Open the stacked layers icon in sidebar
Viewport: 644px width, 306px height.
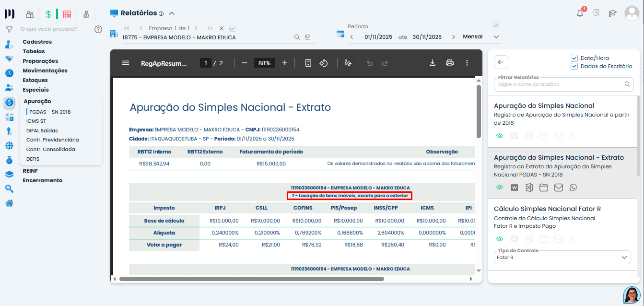[9, 174]
